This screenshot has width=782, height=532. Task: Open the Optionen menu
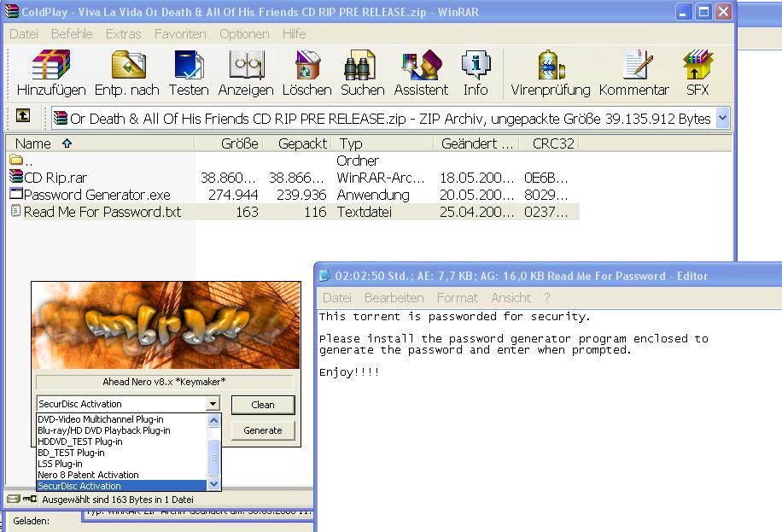[x=244, y=34]
